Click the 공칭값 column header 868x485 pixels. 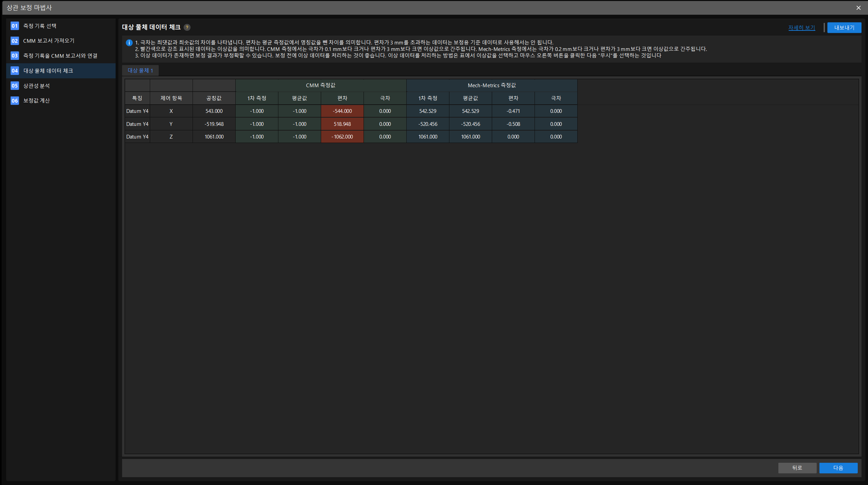pyautogui.click(x=214, y=98)
